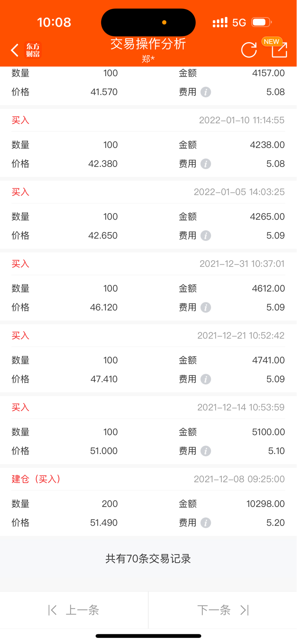Tap fee info icon for 2022-01-10 trade
Screen dimensions: 297x644
coord(206,164)
